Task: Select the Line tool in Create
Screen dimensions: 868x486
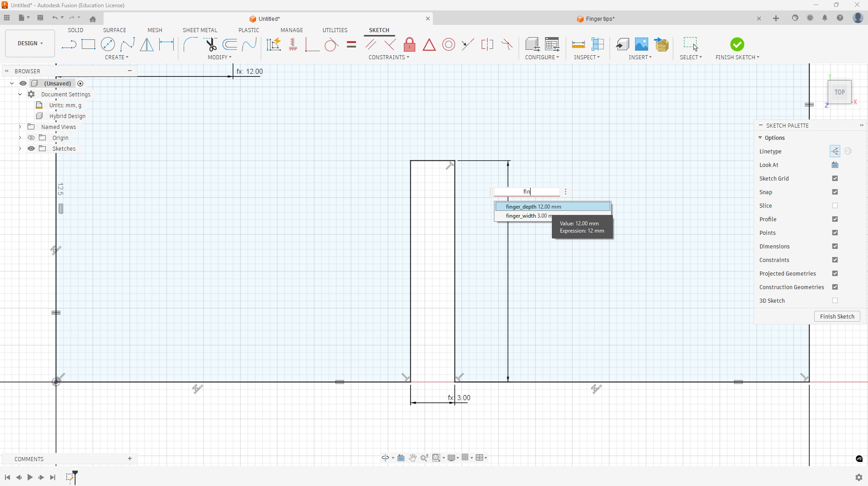Action: point(69,44)
